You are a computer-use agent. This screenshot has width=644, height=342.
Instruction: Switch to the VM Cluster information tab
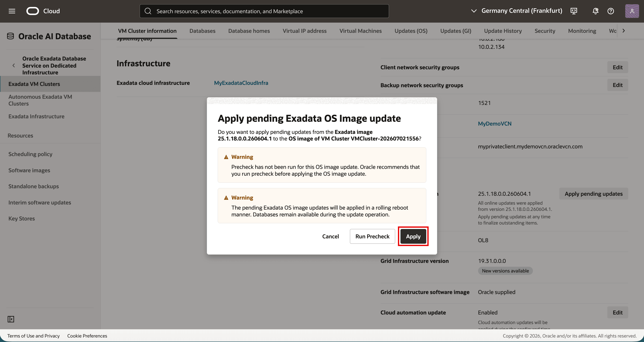click(147, 31)
